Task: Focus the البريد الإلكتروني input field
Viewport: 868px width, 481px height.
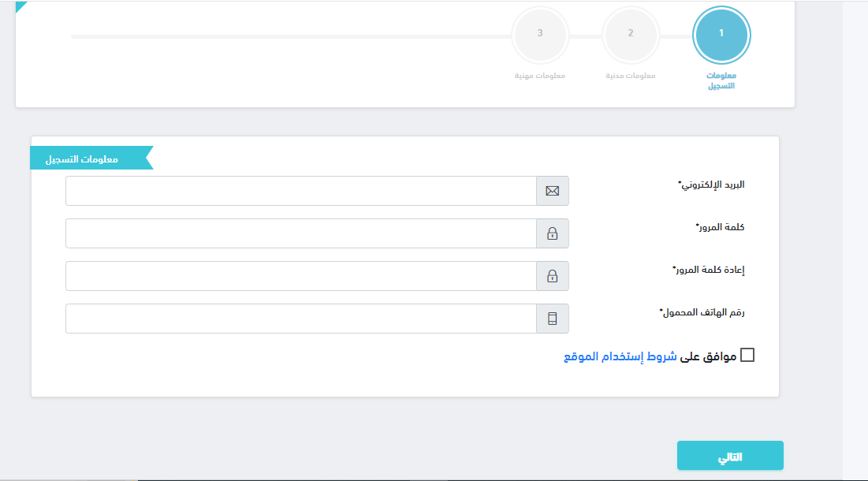Action: pos(301,191)
